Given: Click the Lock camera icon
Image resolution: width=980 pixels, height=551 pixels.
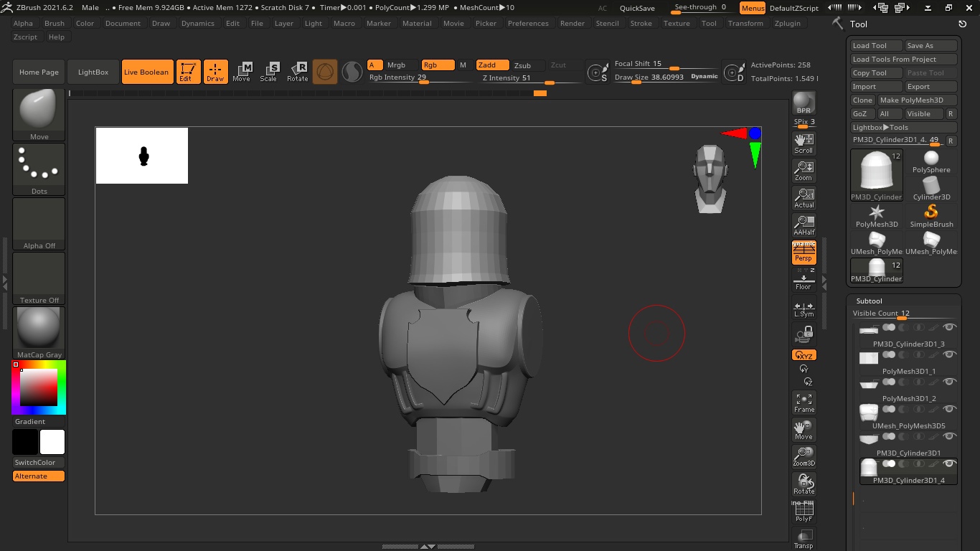Looking at the screenshot, I should 804,334.
